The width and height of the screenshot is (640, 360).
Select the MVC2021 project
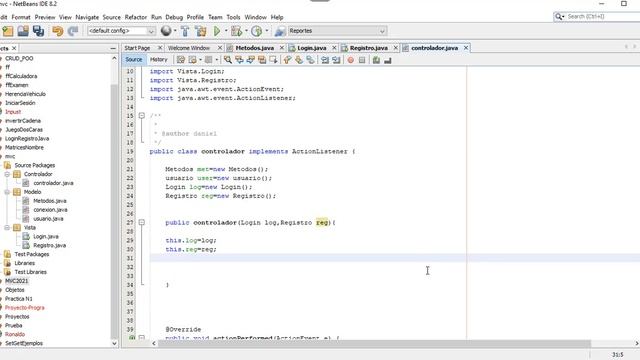pyautogui.click(x=17, y=281)
